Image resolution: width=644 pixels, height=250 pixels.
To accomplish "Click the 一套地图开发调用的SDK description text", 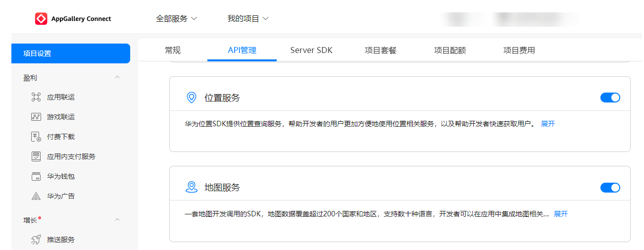I will 366,214.
